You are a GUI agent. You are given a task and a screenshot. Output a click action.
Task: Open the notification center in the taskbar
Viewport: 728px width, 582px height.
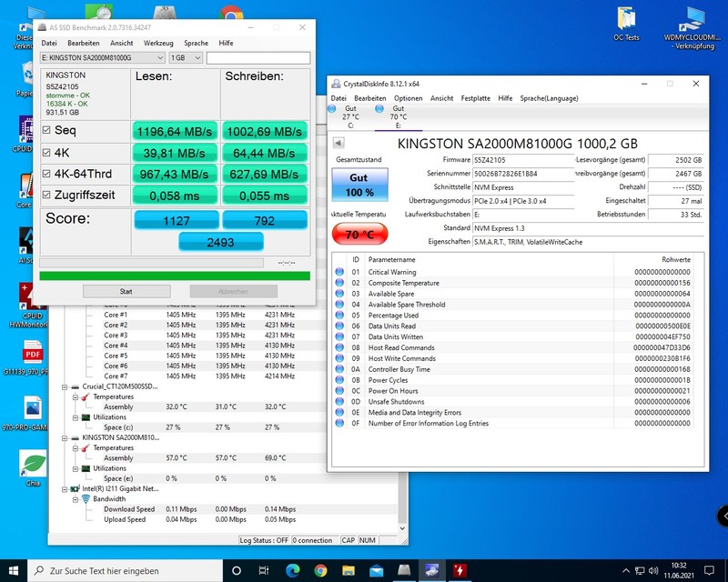[711, 570]
